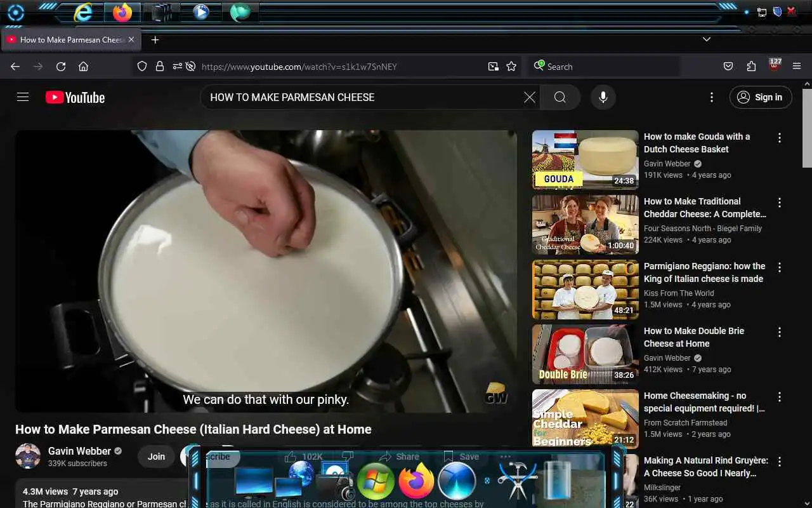
Task: Show site security padlock info
Action: coord(159,67)
